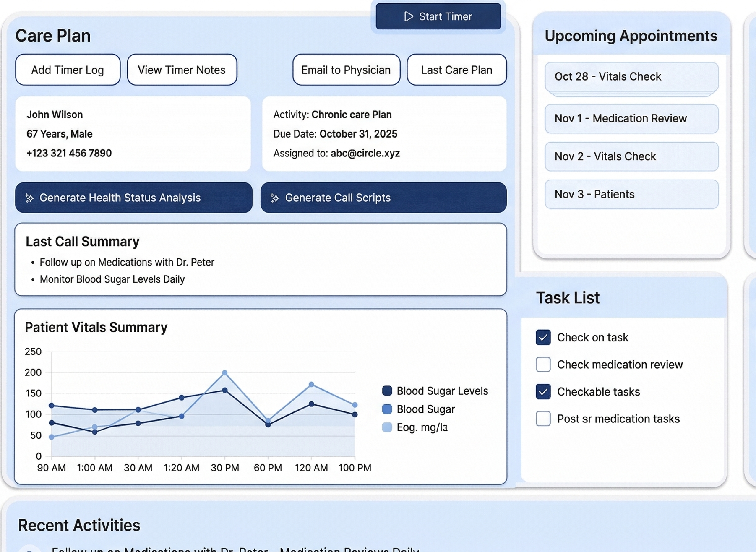Click the checkmark icon on Check on task

(543, 337)
